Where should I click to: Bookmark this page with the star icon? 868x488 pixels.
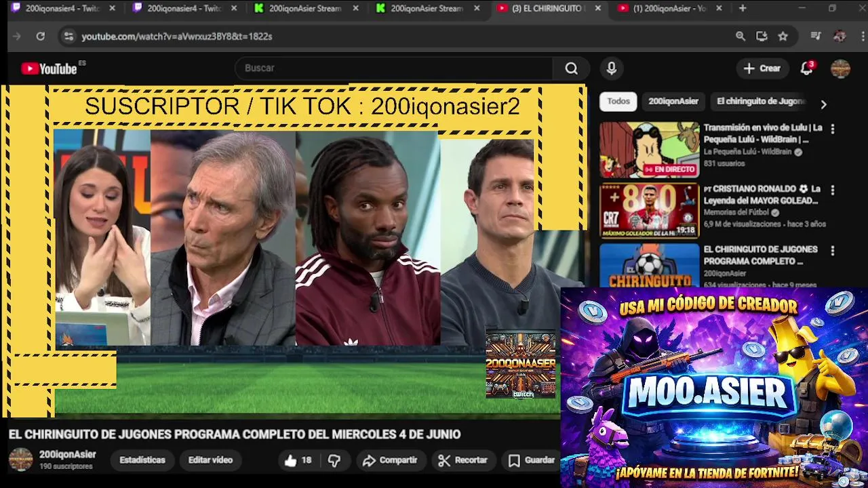point(783,37)
